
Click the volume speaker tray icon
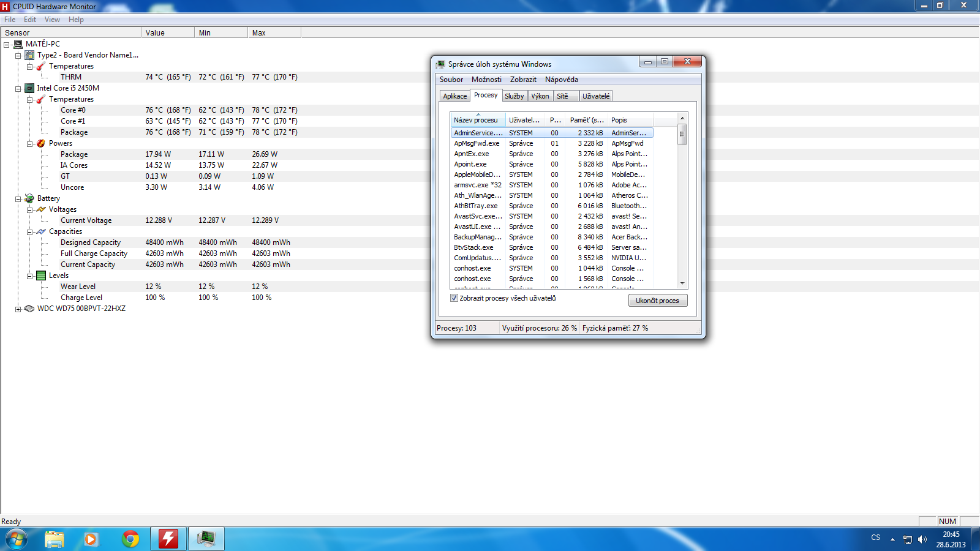point(922,539)
